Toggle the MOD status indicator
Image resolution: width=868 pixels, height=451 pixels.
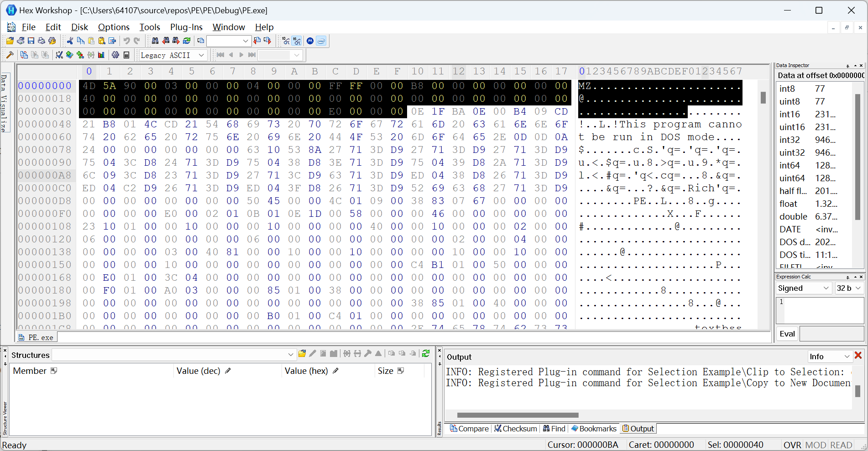pyautogui.click(x=816, y=445)
